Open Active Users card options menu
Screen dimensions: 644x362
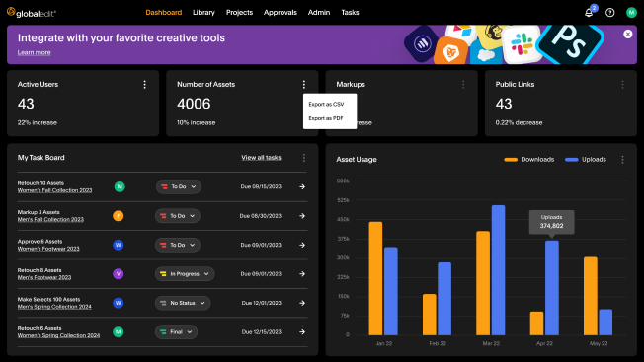144,85
